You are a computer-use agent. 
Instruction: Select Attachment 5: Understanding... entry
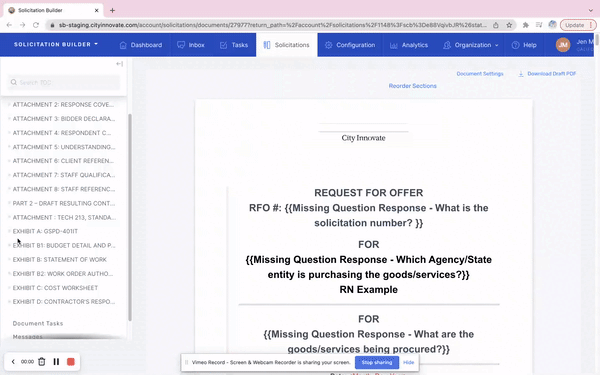pyautogui.click(x=64, y=147)
